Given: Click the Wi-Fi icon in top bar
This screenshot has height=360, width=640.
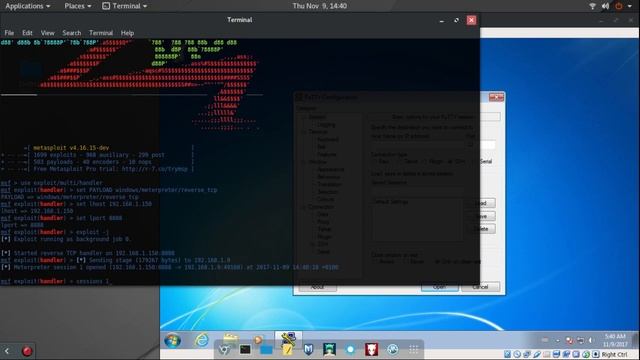Looking at the screenshot, I should tap(592, 6).
